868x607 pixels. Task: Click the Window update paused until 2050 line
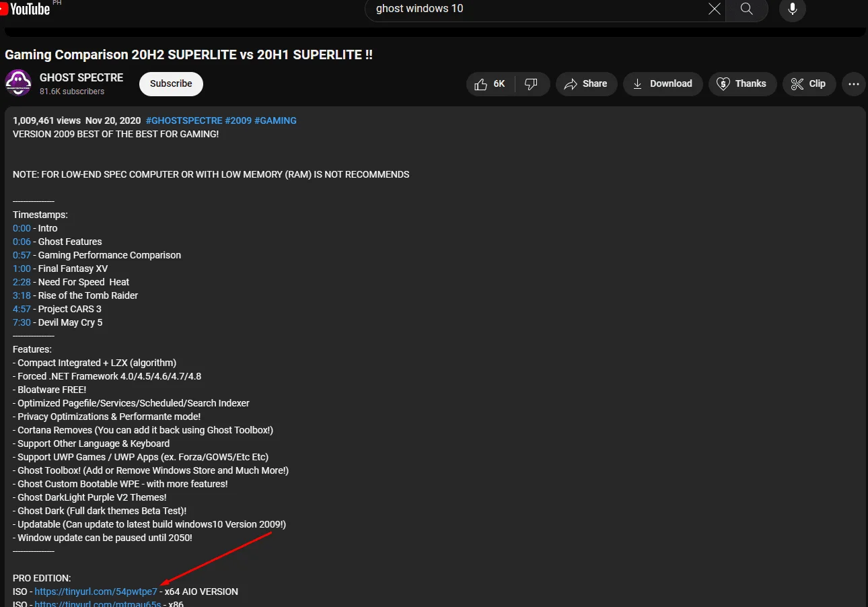[102, 538]
